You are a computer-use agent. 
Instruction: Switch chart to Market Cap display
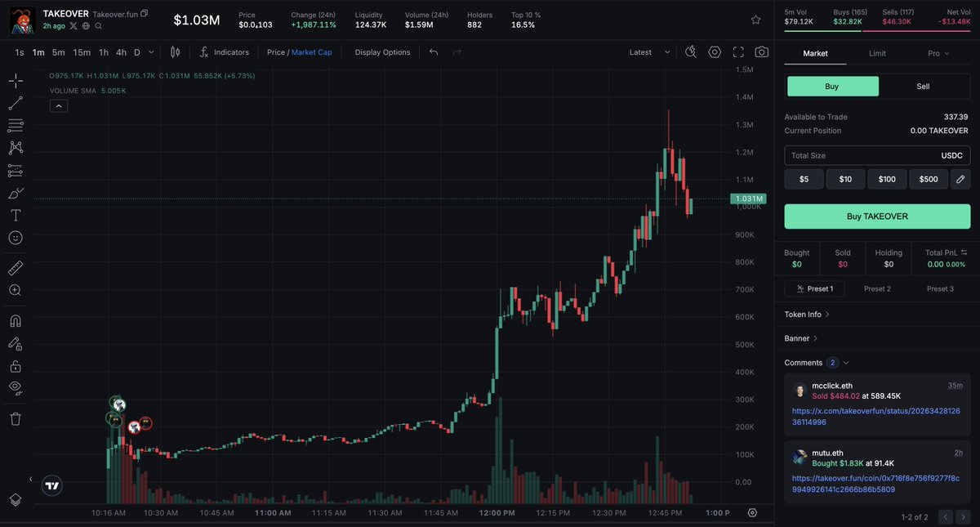[x=311, y=52]
